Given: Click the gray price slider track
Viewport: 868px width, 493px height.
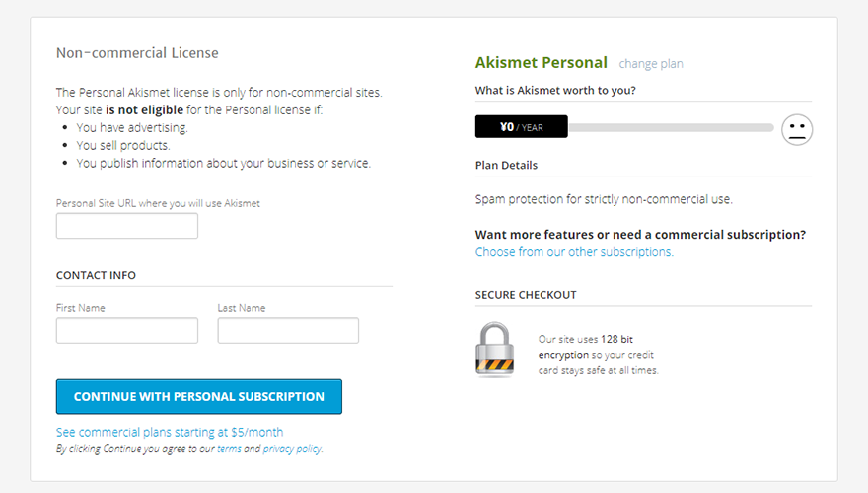Looking at the screenshot, I should tap(671, 127).
